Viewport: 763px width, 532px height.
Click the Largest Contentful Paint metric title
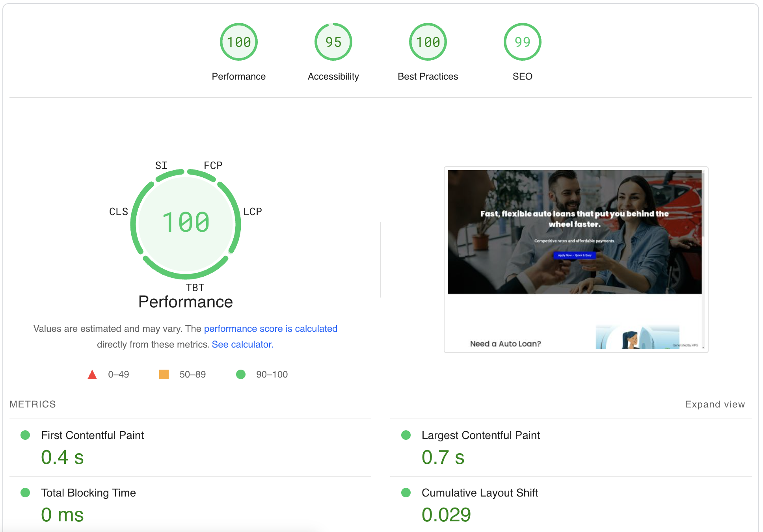(x=481, y=435)
